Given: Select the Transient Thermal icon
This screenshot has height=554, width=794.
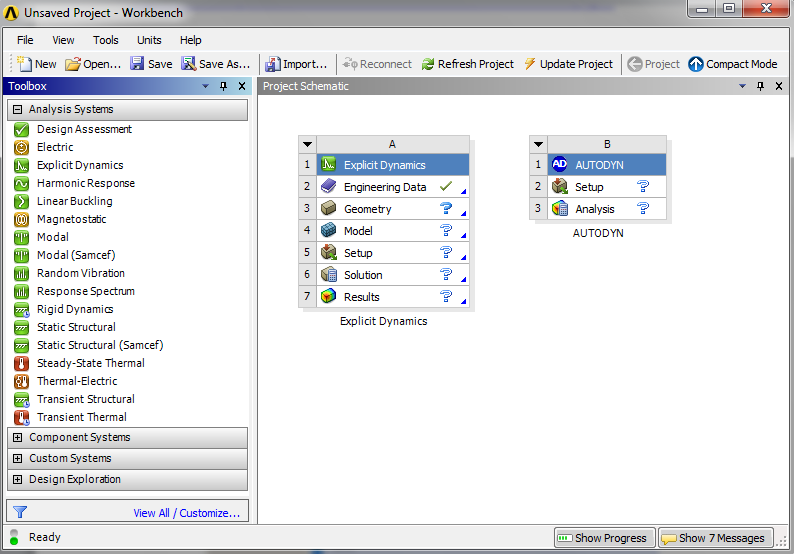Looking at the screenshot, I should click(x=21, y=417).
